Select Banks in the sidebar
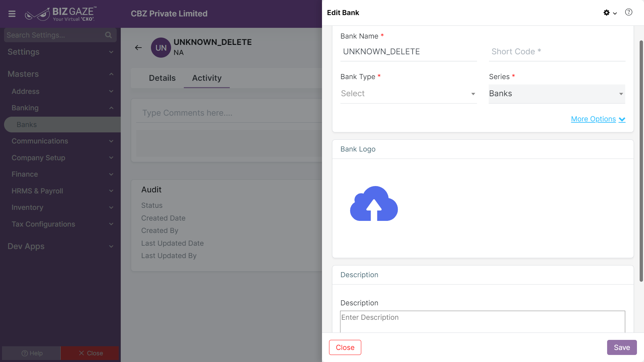This screenshot has width=644, height=362. [62, 125]
